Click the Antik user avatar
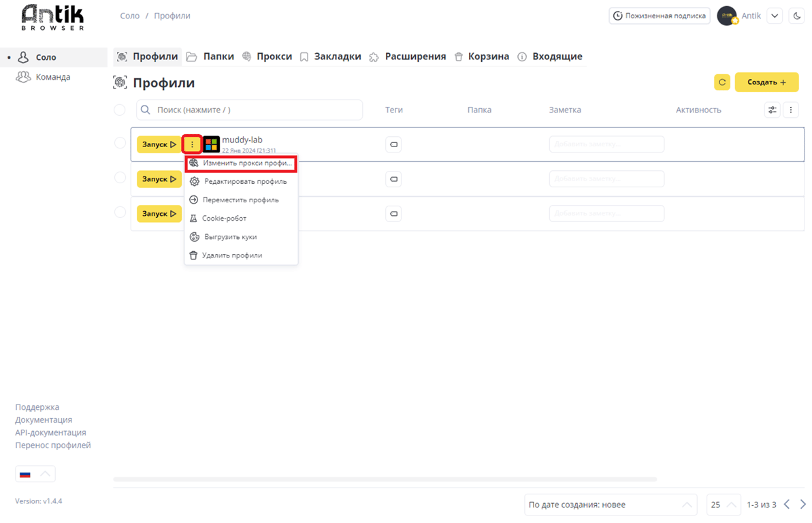Screen dimensions: 812x523 (x=727, y=16)
